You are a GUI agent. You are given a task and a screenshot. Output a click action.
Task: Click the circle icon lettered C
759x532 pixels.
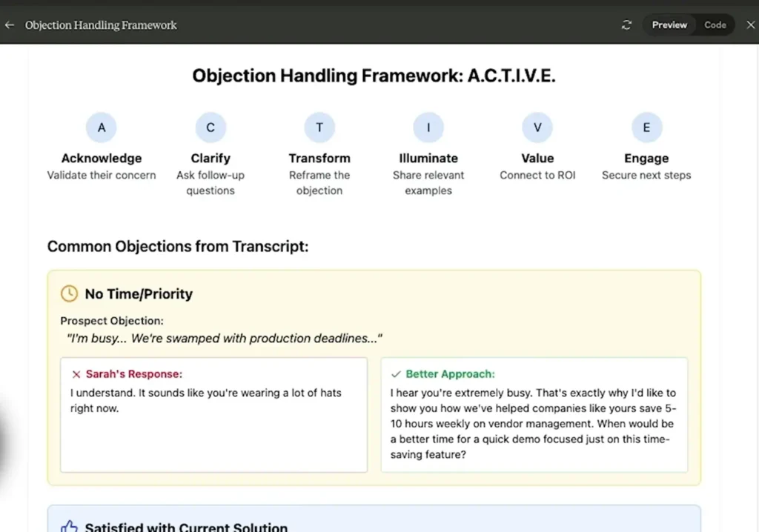pos(211,127)
